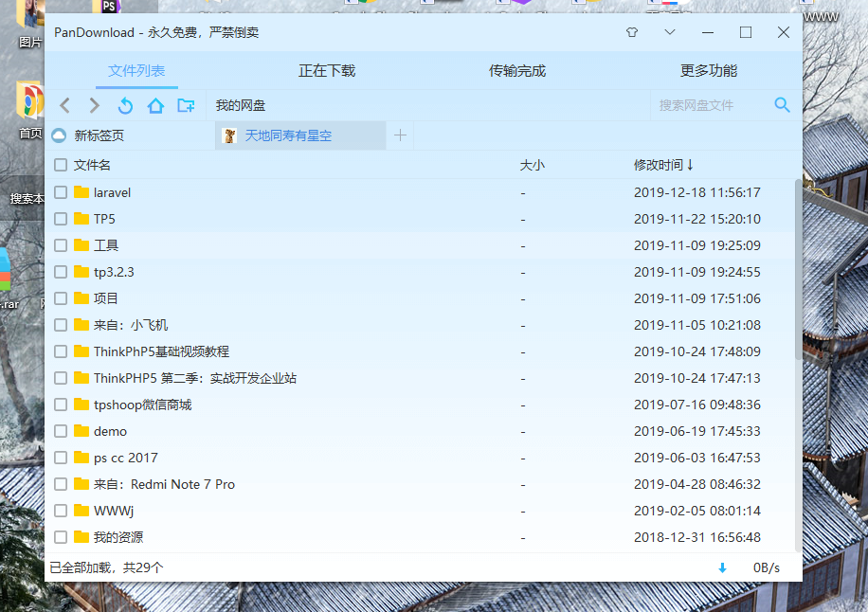Select the ThinkPHP5 第二季：实战开发企业站 folder name
This screenshot has height=612, width=868.
point(195,378)
